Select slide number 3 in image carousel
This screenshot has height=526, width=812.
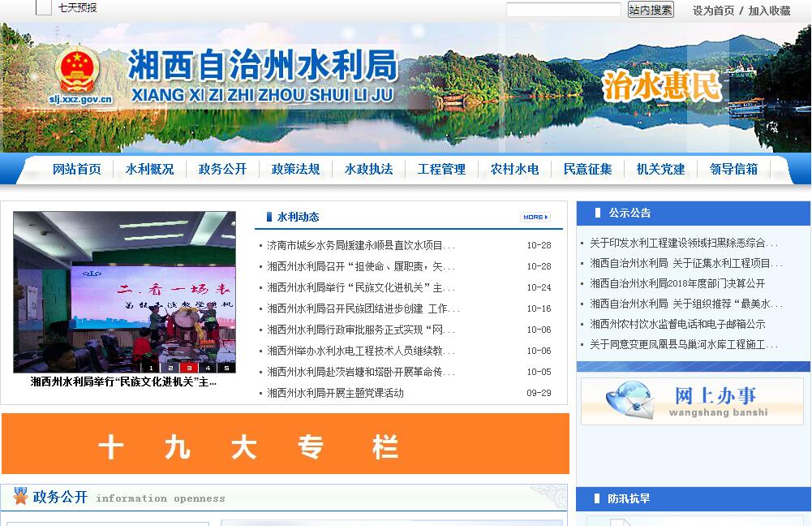(189, 368)
